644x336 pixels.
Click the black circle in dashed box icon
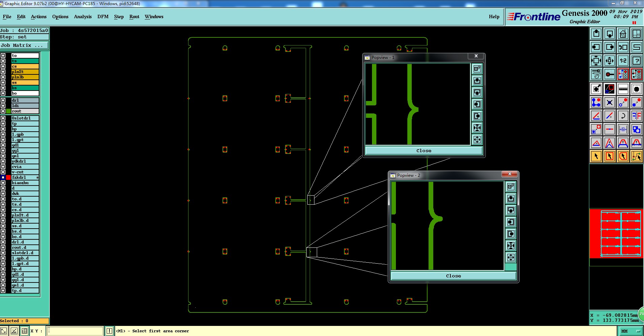(637, 89)
